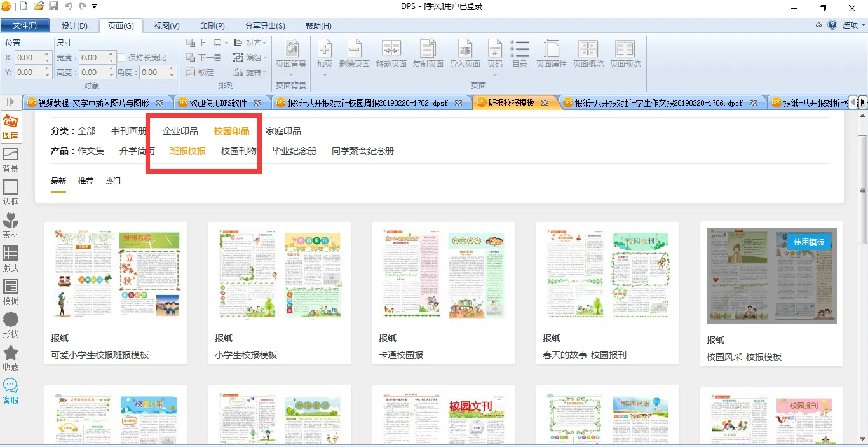This screenshot has height=447, width=868.
Task: Switch to the 设计(D) ribbon tab
Action: click(74, 26)
